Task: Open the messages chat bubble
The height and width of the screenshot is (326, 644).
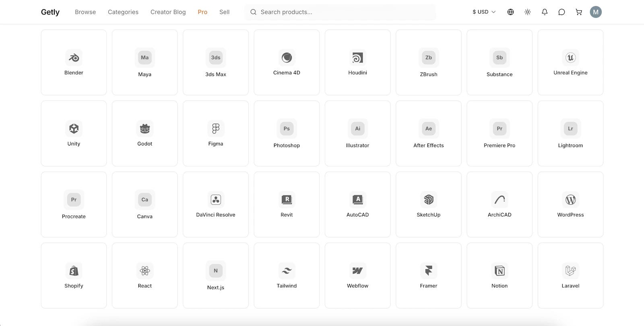Action: click(561, 12)
